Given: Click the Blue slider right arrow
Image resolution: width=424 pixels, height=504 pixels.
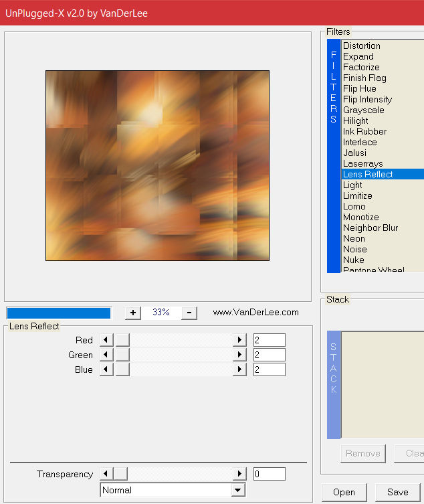Looking at the screenshot, I should tap(239, 369).
